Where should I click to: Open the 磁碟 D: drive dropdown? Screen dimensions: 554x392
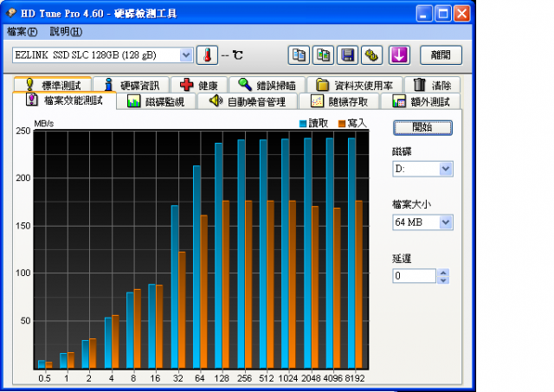pyautogui.click(x=422, y=169)
